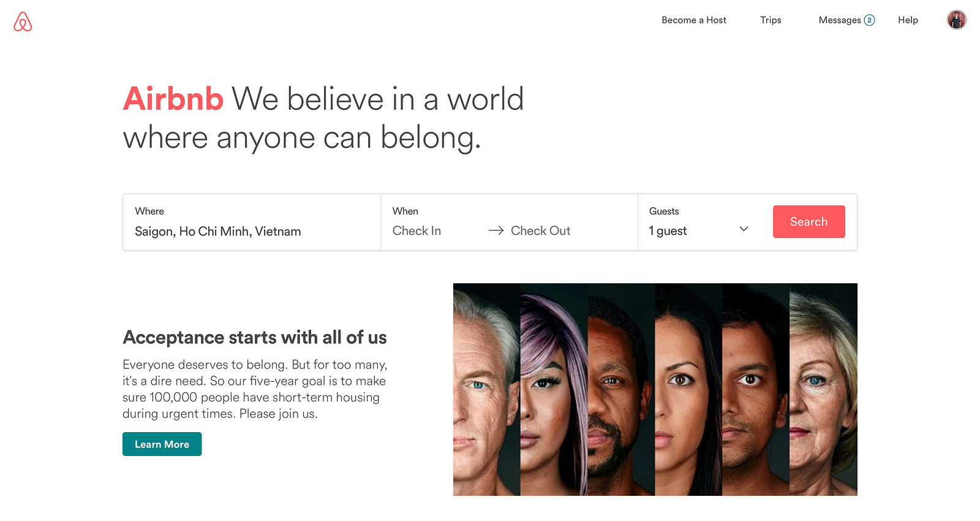Open the 1 guest selector
The width and height of the screenshot is (980, 521).
[698, 231]
